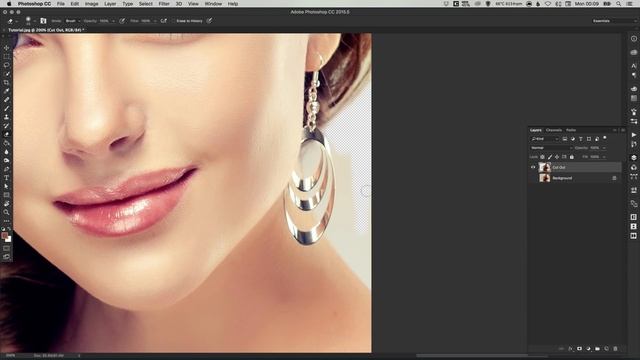
Task: Open eraser Opacity slider dropdown
Action: (x=113, y=21)
